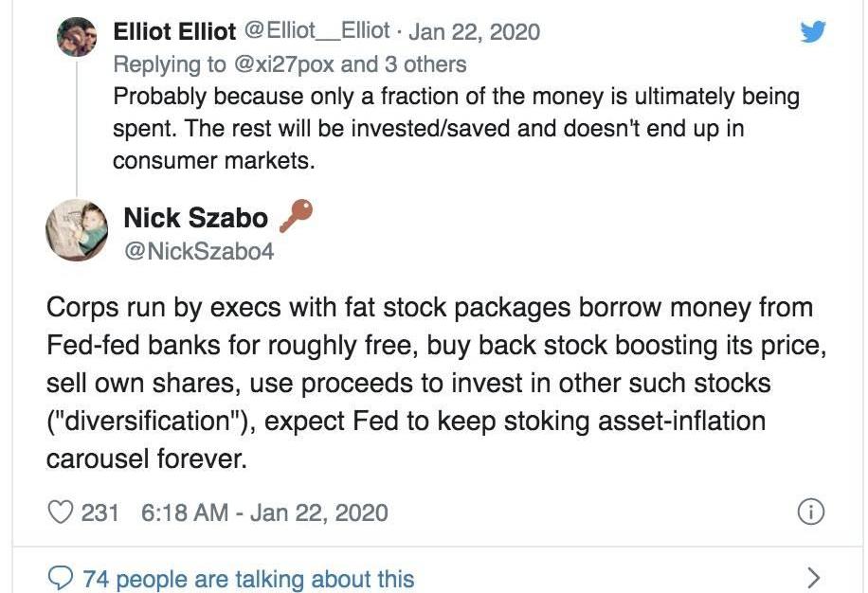Image resolution: width=868 pixels, height=593 pixels.
Task: Click the 231 likes count
Action: (x=99, y=512)
